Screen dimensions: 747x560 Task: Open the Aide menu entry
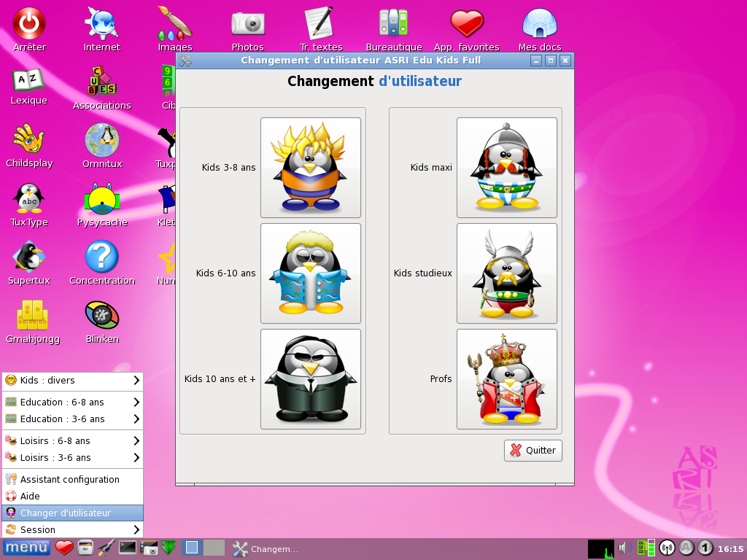pyautogui.click(x=72, y=496)
